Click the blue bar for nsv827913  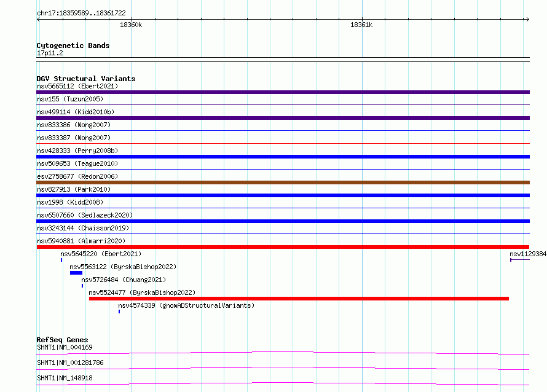pos(283,195)
